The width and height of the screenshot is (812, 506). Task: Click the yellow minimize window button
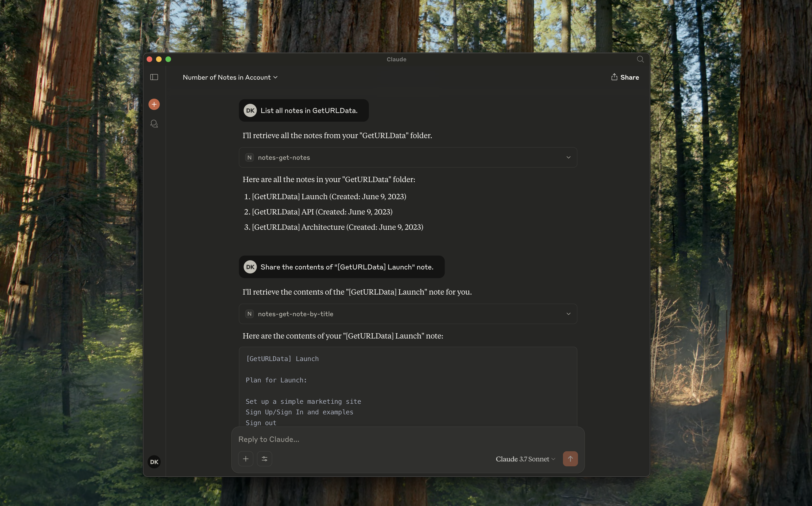159,59
